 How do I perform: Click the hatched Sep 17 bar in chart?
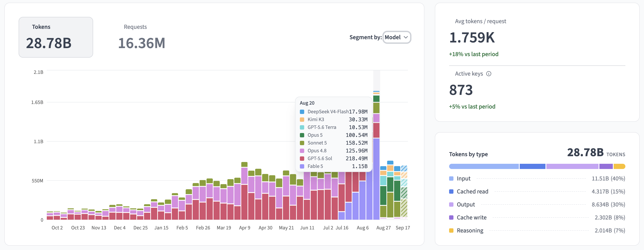[x=404, y=193]
